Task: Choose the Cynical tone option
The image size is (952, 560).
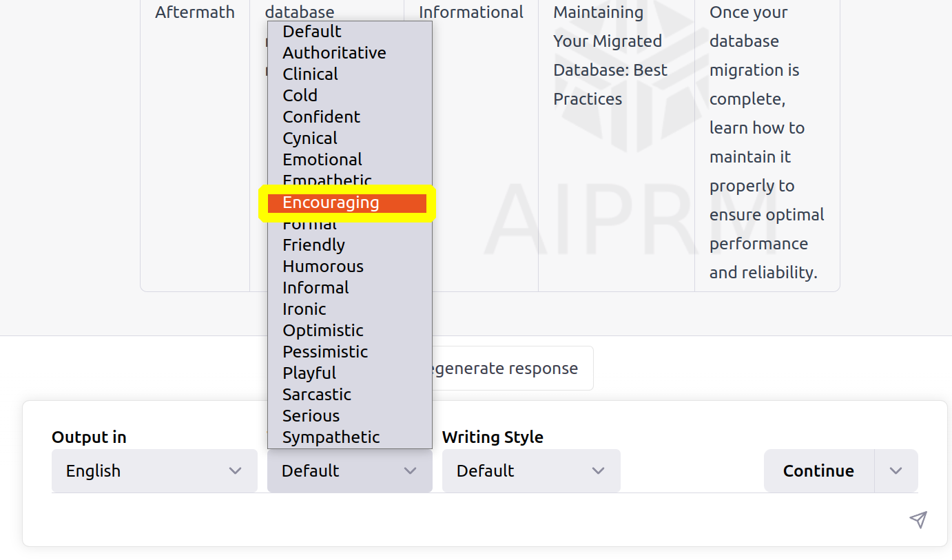Action: coord(309,138)
